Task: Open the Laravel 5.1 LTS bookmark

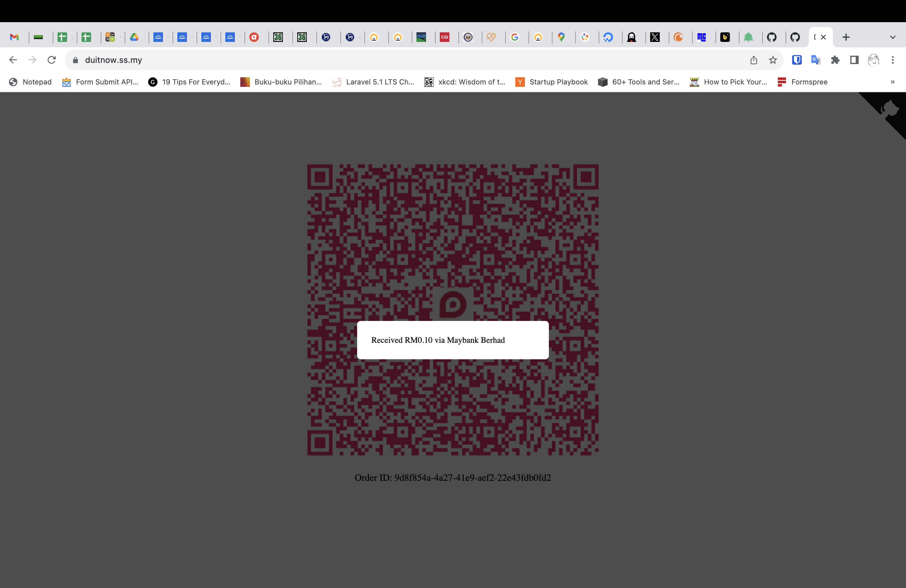Action: [x=373, y=82]
